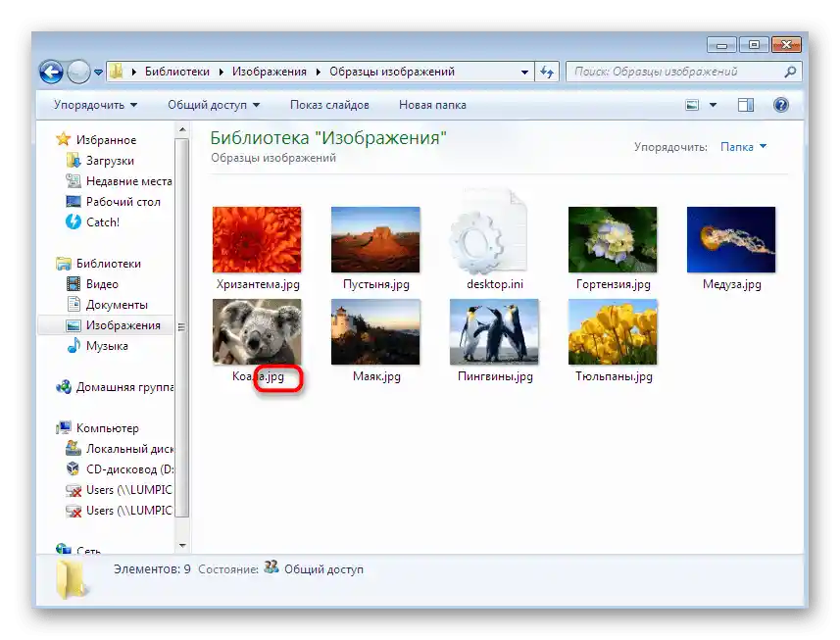Open the Общий доступ toolbar menu
840x640 pixels.
click(214, 105)
